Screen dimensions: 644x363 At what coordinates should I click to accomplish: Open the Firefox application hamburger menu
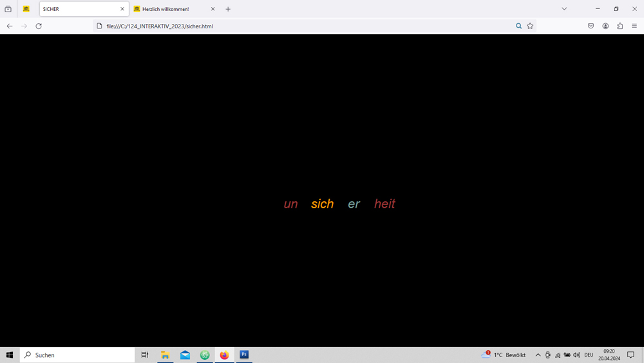(x=634, y=26)
